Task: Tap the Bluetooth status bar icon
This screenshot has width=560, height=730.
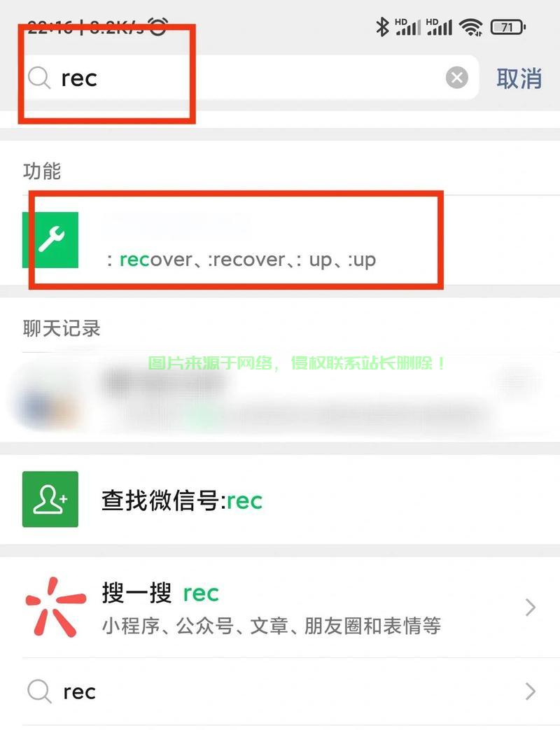Action: pyautogui.click(x=382, y=27)
